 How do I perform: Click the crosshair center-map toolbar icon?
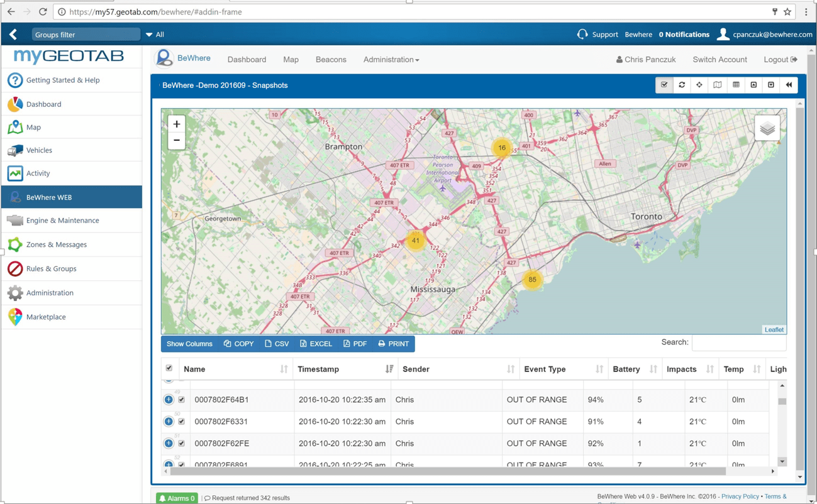click(x=699, y=85)
